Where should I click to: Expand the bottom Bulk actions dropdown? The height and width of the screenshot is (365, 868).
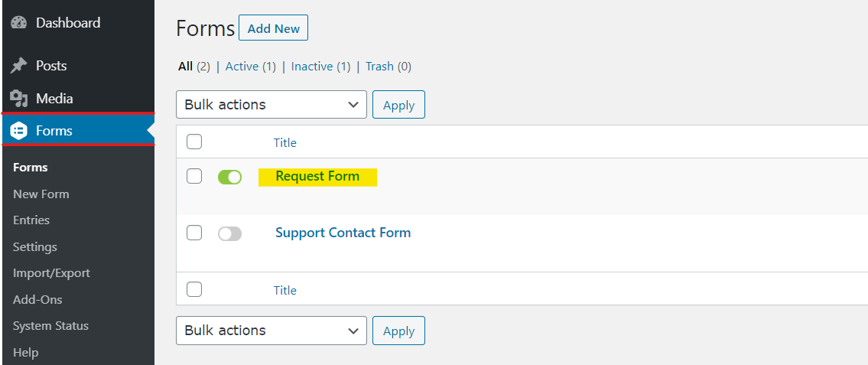click(x=271, y=331)
